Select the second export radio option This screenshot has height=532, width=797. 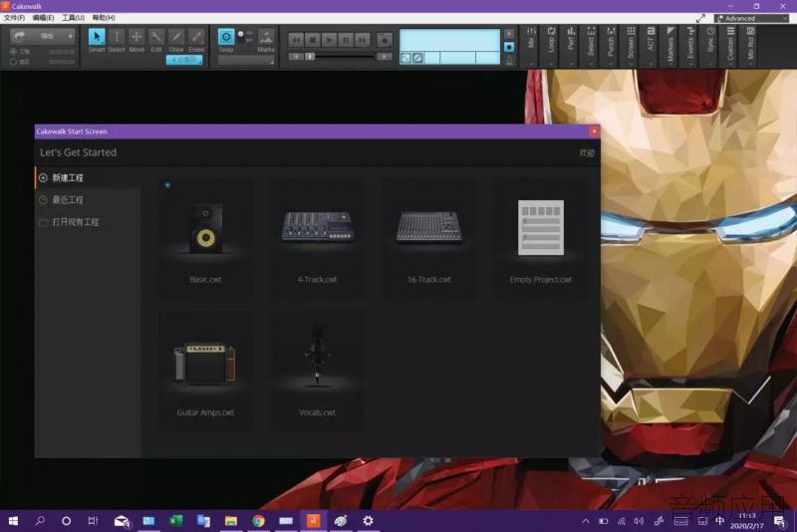tap(13, 62)
